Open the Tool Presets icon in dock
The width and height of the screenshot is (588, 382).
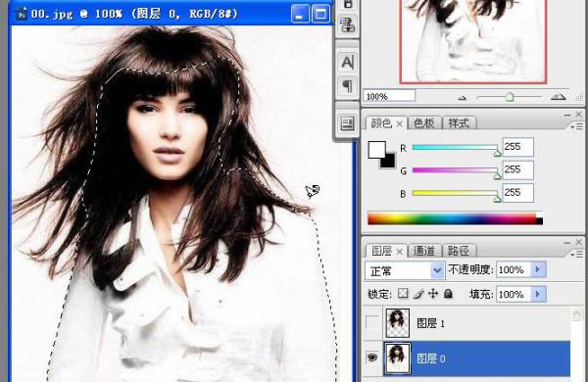[347, 25]
